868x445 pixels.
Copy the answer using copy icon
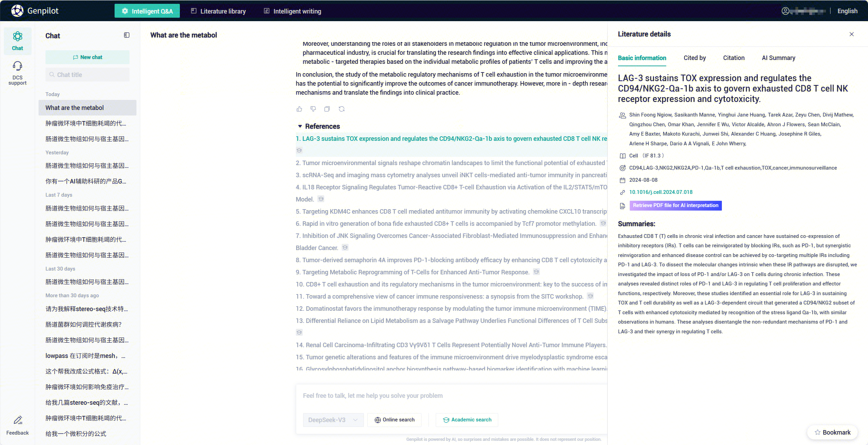coord(327,109)
